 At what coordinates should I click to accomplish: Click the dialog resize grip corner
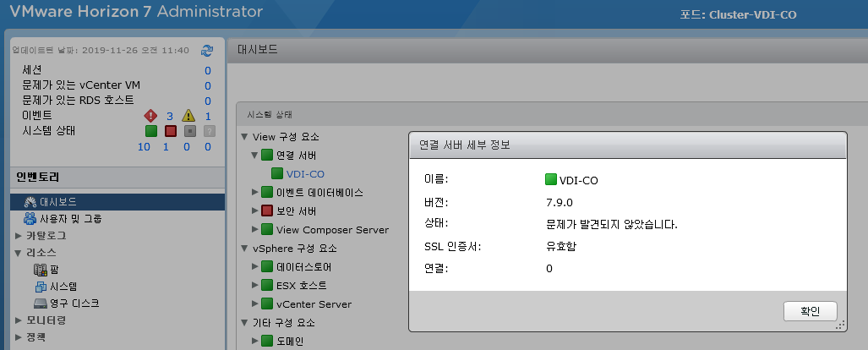pyautogui.click(x=840, y=325)
